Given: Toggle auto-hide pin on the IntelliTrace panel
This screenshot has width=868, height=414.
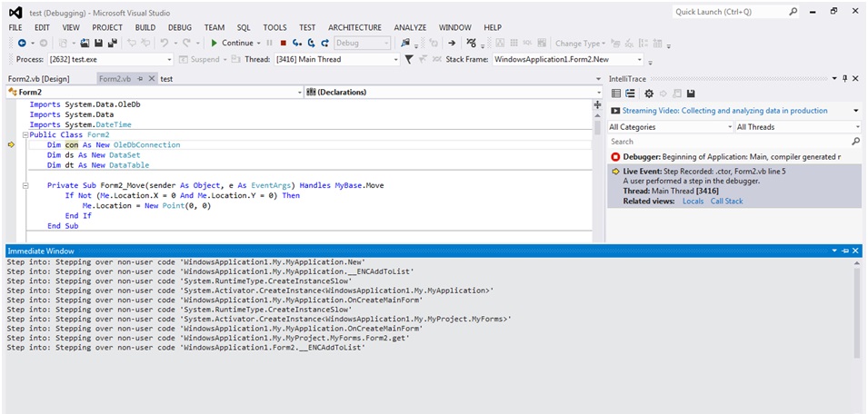Looking at the screenshot, I should coord(844,79).
